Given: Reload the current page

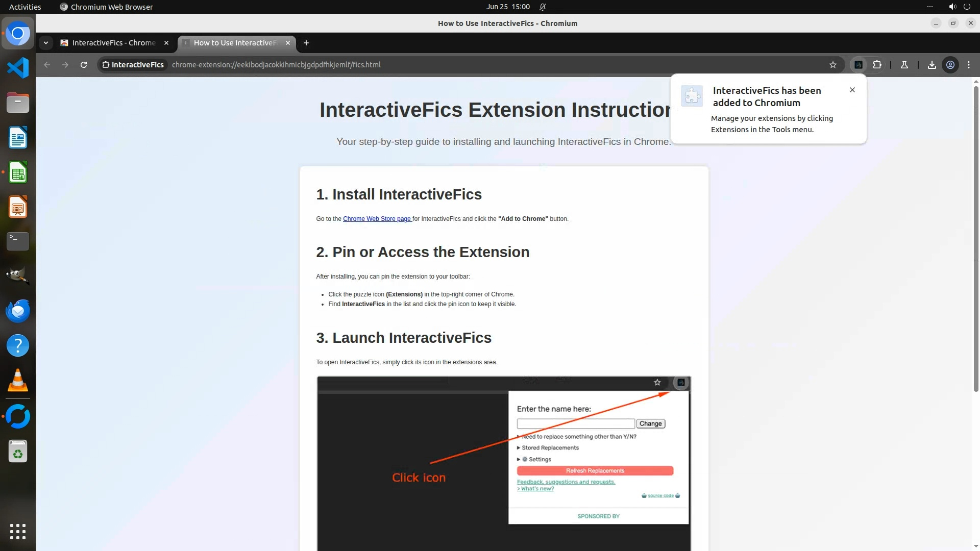Looking at the screenshot, I should coord(84,65).
